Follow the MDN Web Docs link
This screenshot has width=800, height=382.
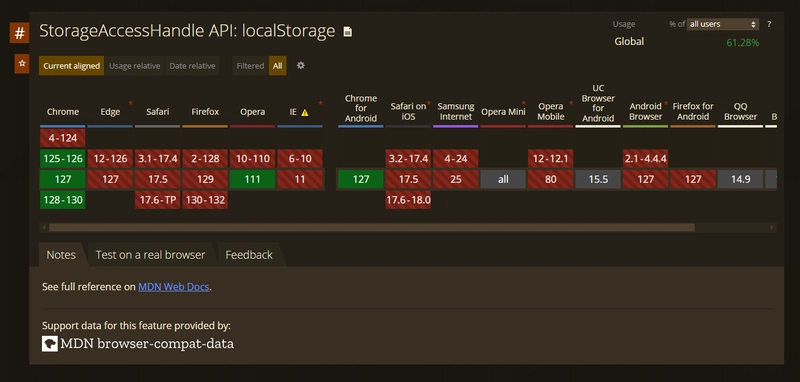click(173, 287)
